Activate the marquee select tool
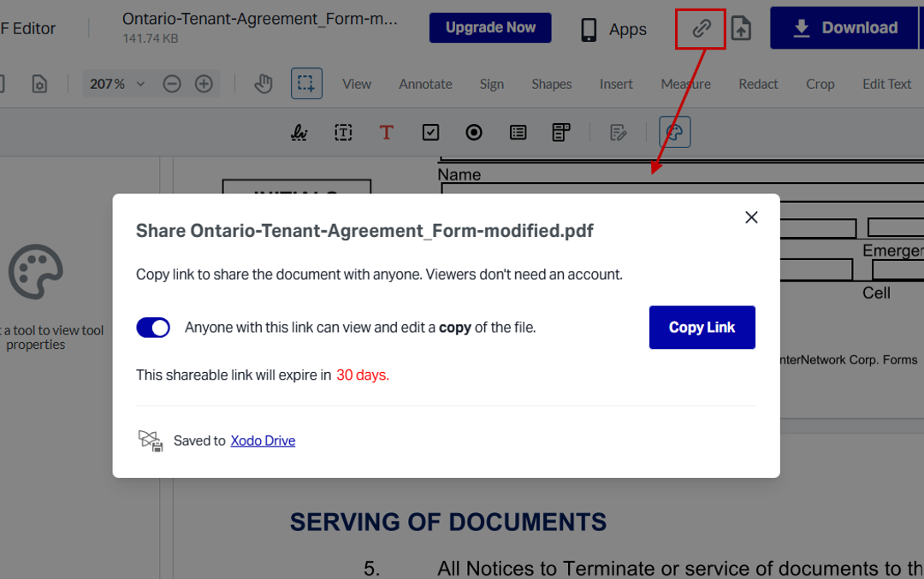 point(305,84)
